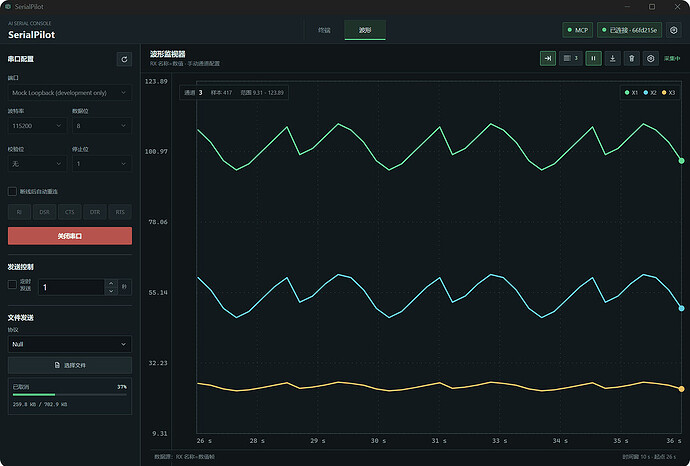
Task: Pause the waveform acquisition
Action: (x=593, y=59)
